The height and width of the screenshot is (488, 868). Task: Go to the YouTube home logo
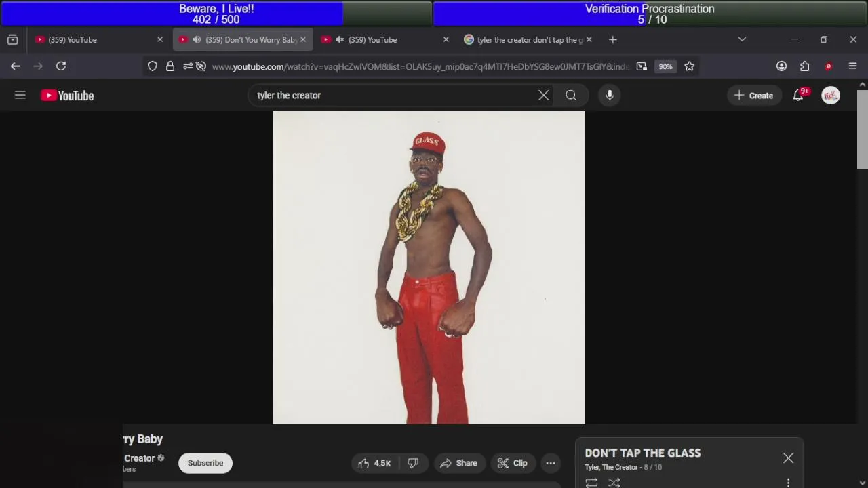(x=67, y=96)
